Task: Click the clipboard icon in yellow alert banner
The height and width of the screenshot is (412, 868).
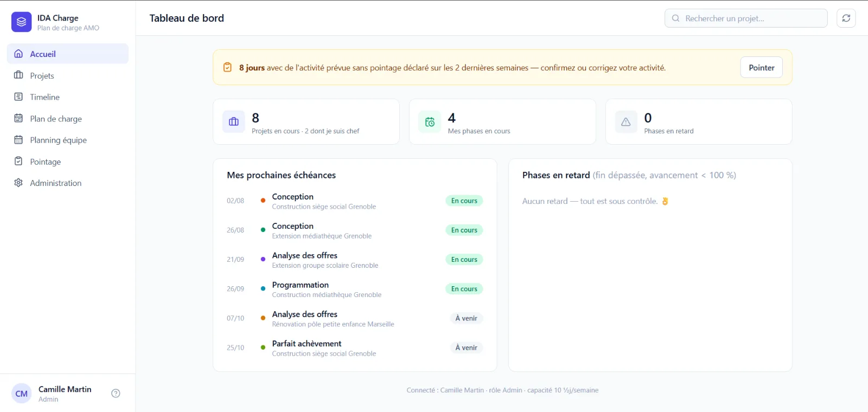Action: (x=228, y=67)
